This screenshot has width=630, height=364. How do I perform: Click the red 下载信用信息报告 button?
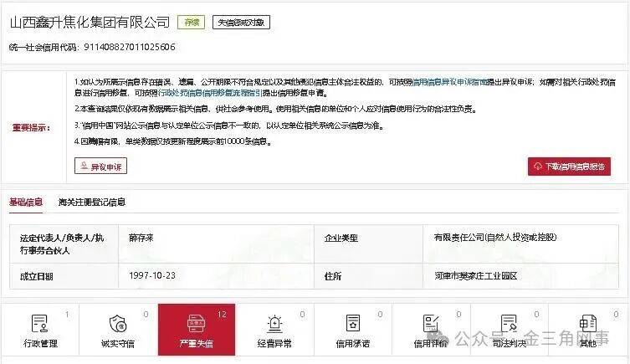[x=569, y=167]
